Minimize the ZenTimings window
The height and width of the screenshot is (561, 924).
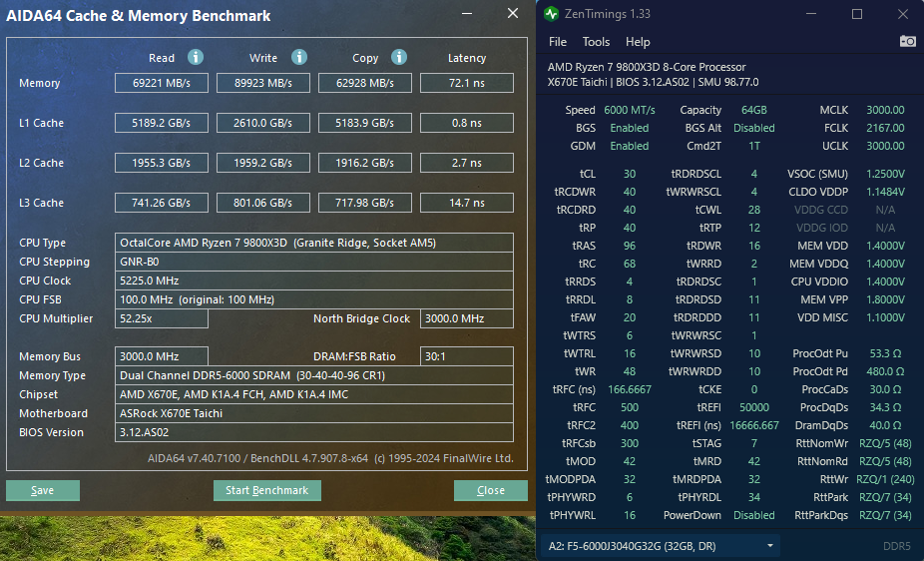coord(811,14)
